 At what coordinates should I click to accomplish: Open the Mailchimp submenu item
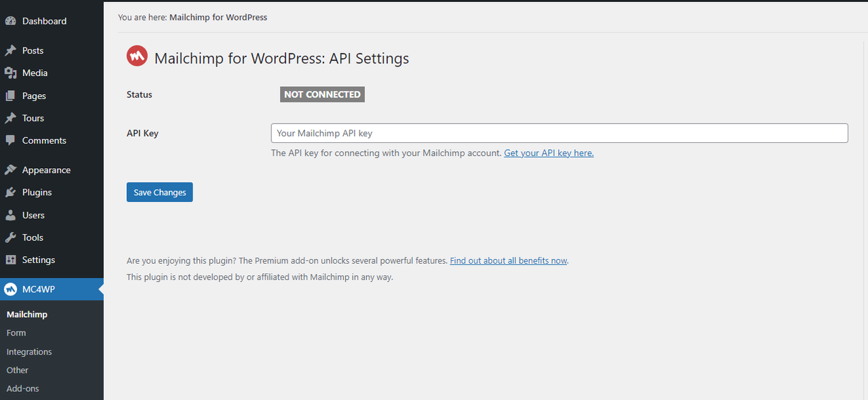(x=27, y=315)
